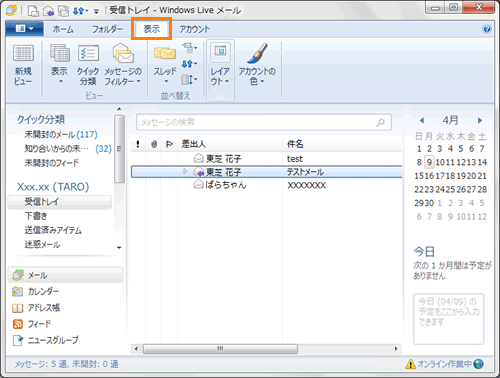Click the message list horizontal scrollbar thumb
The image size is (500, 378).
click(x=220, y=349)
